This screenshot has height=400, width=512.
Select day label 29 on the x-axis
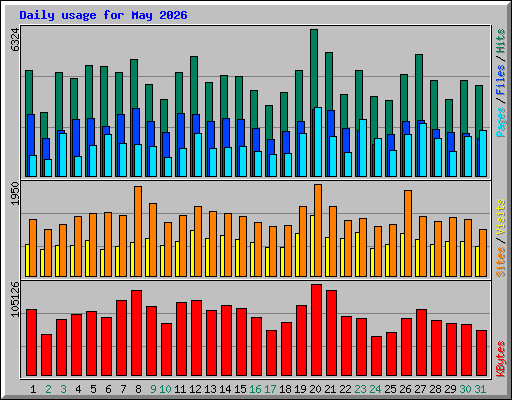coord(450,389)
